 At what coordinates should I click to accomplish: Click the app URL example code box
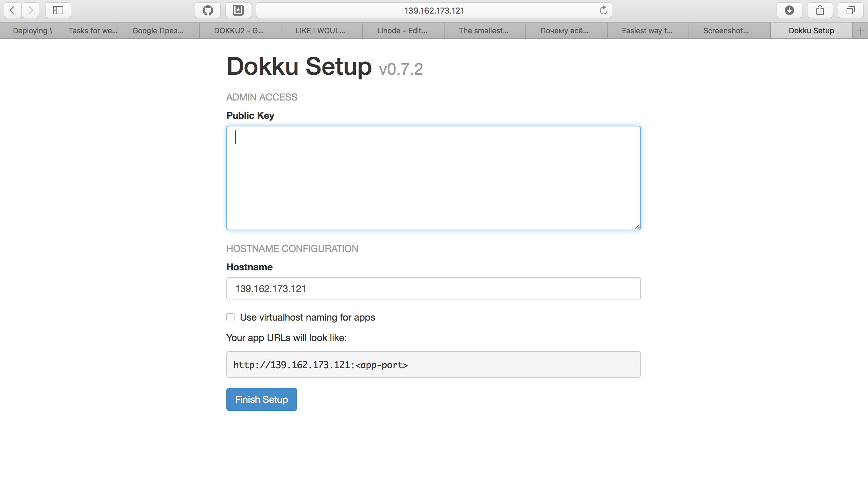(x=433, y=364)
